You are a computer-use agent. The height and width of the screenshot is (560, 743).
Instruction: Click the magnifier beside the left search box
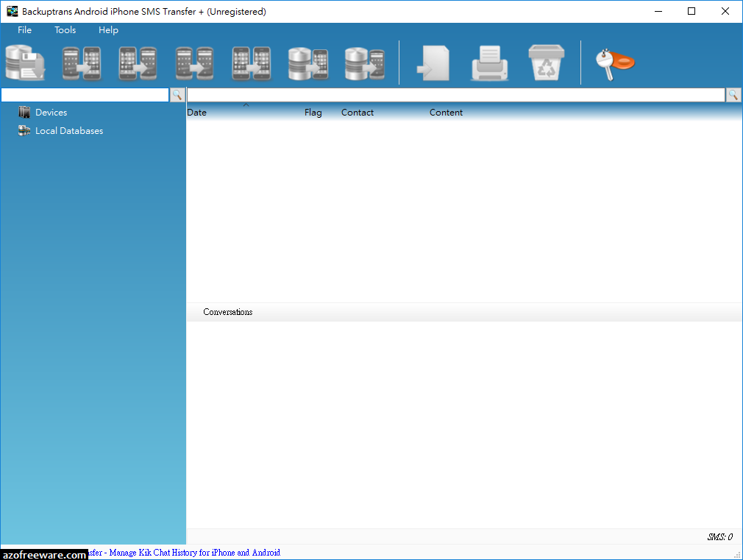click(177, 95)
